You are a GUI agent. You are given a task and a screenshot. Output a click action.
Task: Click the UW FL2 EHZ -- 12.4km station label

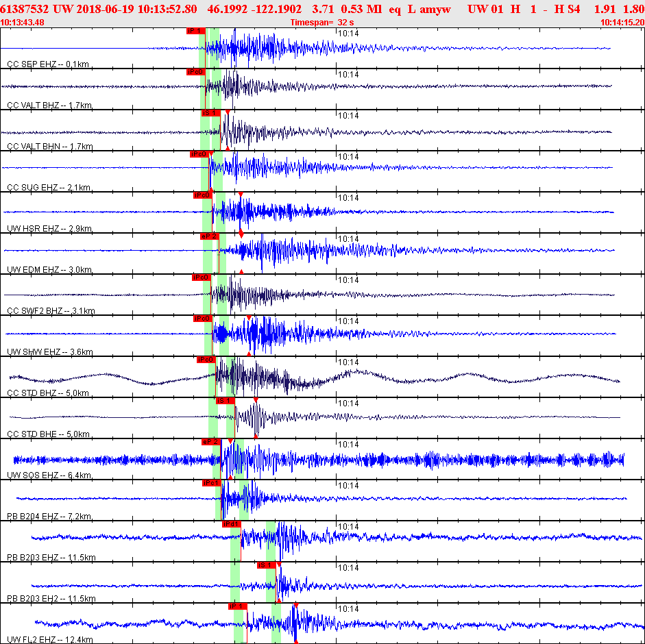(50, 639)
